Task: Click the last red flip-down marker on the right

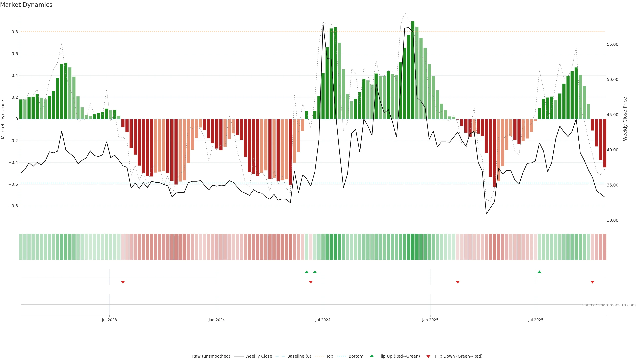Action: [592, 282]
